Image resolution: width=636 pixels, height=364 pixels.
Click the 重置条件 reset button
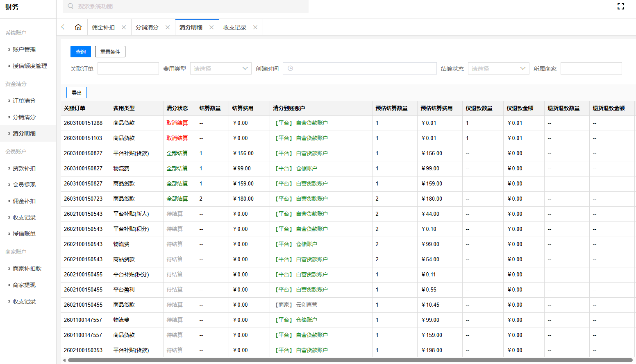[110, 52]
